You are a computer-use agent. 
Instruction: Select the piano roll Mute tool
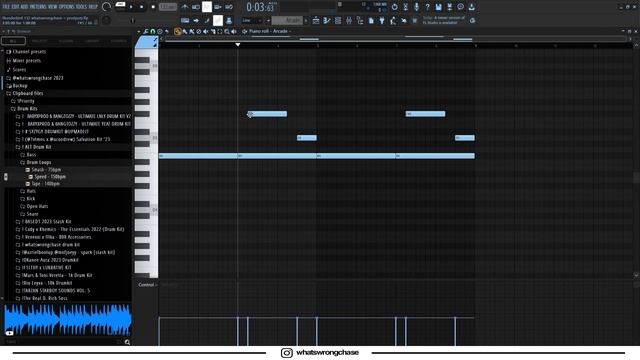coord(206,31)
